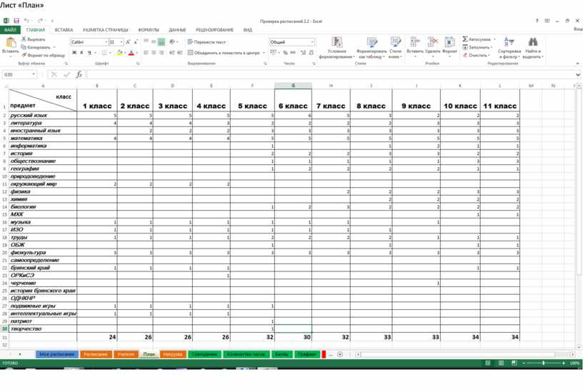Save the workbook from the Quick Access Toolbar
Viewport: 583px width, 392px height.
(x=16, y=21)
